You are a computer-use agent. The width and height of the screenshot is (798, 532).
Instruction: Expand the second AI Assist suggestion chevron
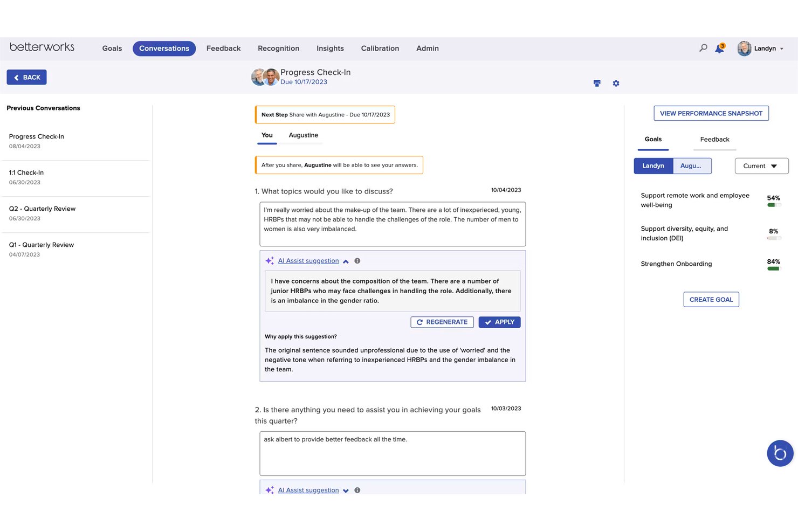(346, 490)
